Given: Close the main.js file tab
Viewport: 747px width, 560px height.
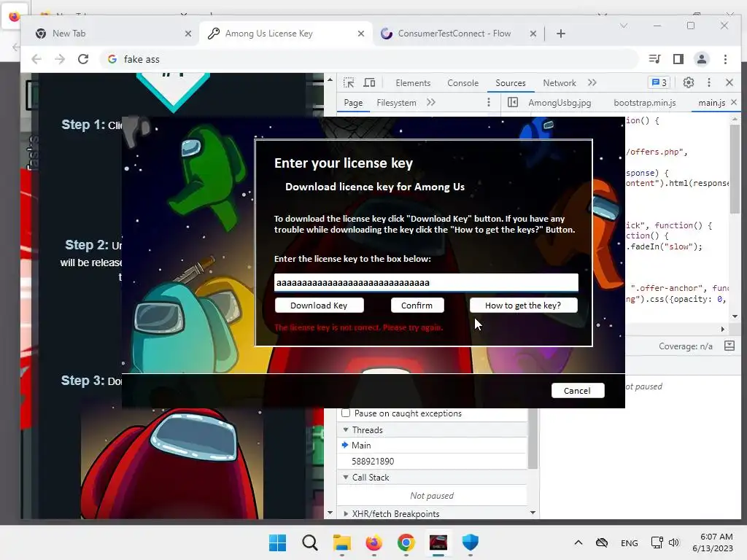Looking at the screenshot, I should tap(734, 102).
